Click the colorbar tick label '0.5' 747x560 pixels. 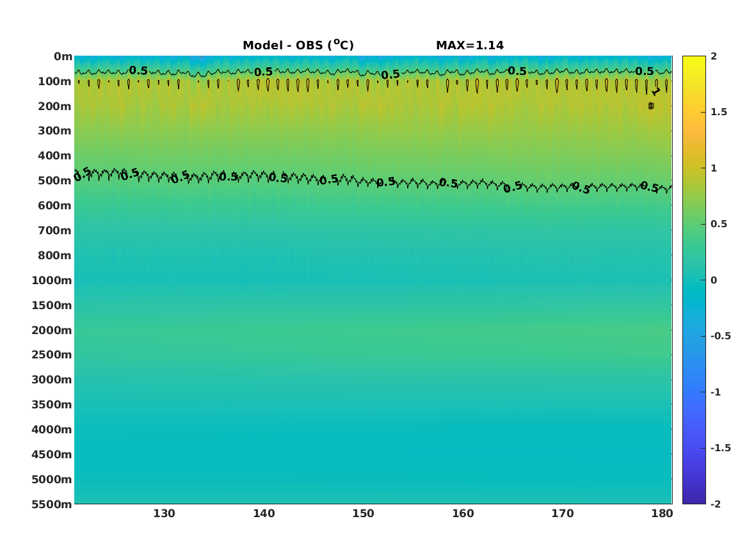tap(719, 224)
